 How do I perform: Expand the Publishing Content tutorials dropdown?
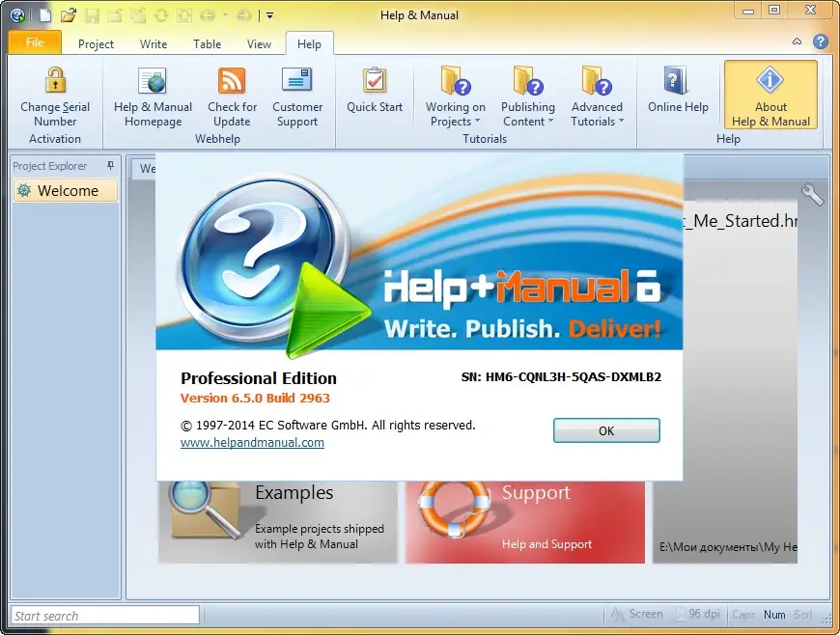[x=528, y=98]
